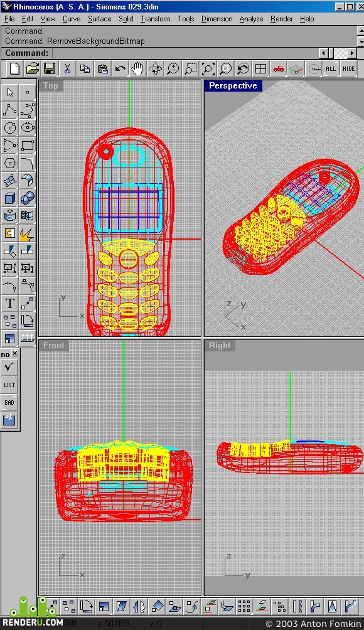Select the Pan hand tool
The image size is (364, 630).
(x=138, y=68)
